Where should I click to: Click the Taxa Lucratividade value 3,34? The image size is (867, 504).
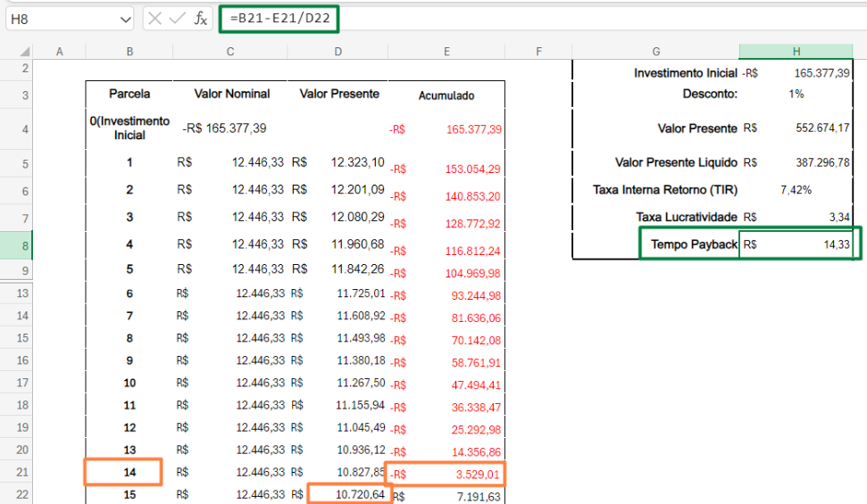[796, 217]
